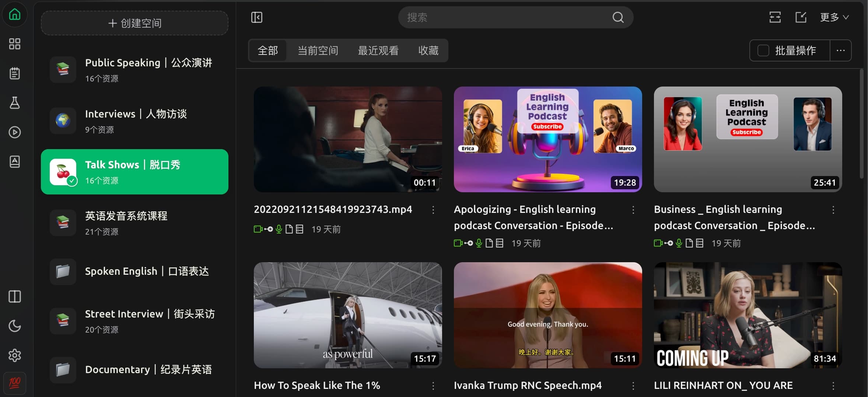Switch to the 最近观看 tab
868x397 pixels.
[378, 50]
